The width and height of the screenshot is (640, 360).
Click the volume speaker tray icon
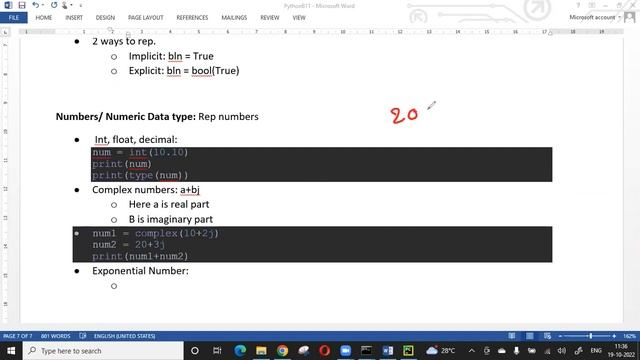tap(562, 351)
